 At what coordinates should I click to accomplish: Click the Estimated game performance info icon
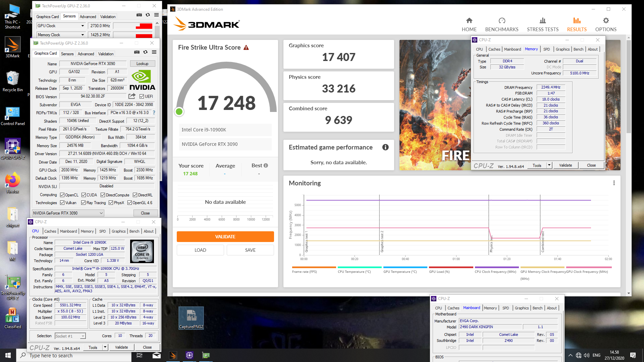[x=385, y=147]
